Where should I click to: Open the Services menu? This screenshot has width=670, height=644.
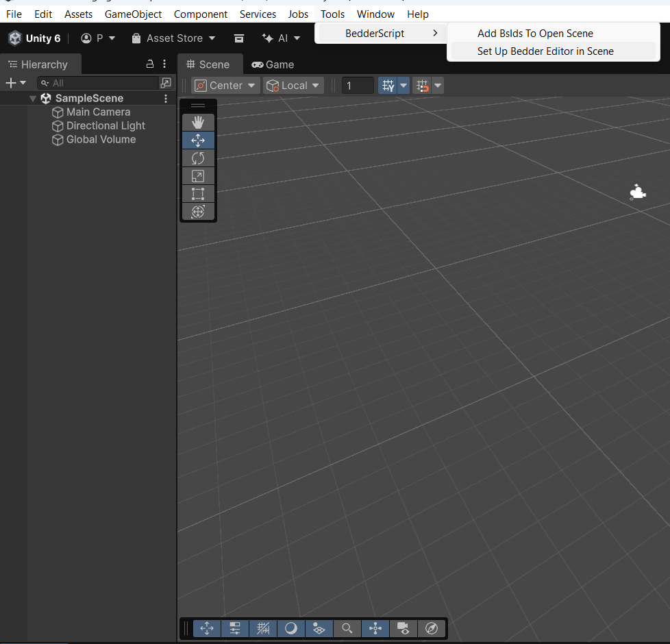(x=258, y=14)
